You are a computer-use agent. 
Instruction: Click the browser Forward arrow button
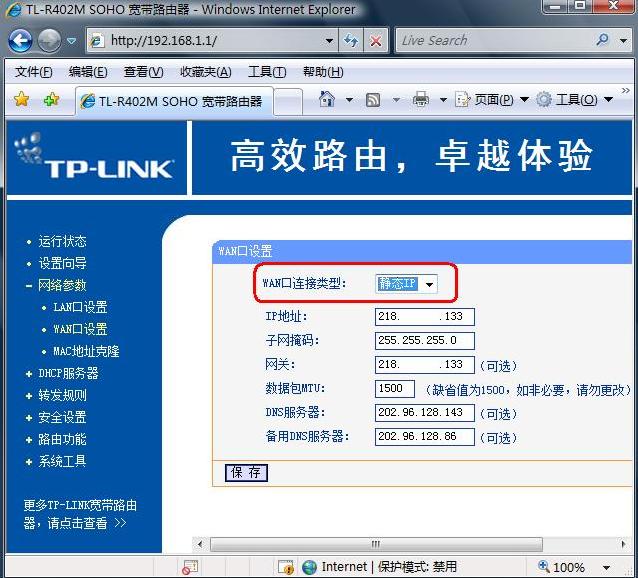click(49, 41)
